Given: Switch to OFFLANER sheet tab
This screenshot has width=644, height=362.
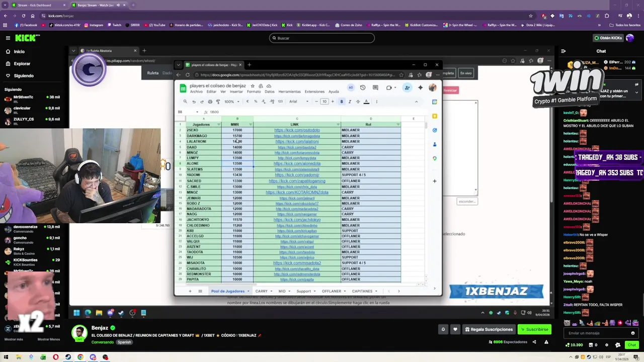Looking at the screenshot, I should [332, 291].
